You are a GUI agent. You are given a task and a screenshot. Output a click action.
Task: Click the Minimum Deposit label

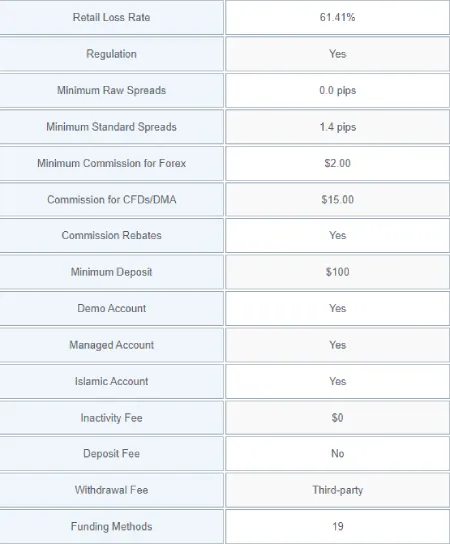coord(111,272)
